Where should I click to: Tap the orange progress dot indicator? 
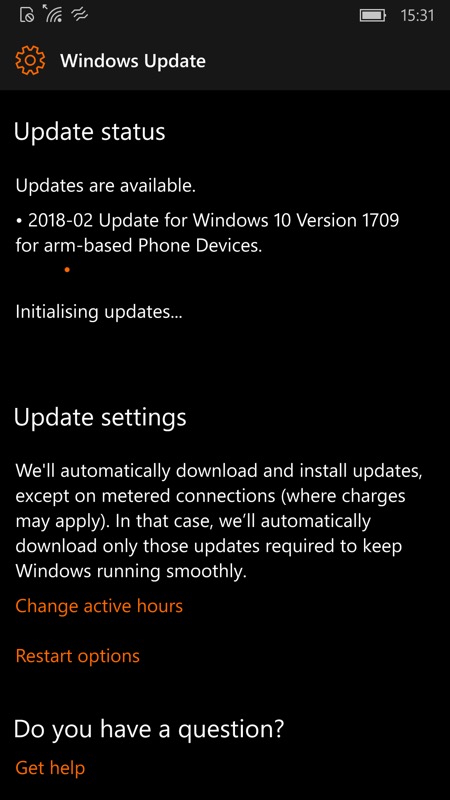point(67,270)
